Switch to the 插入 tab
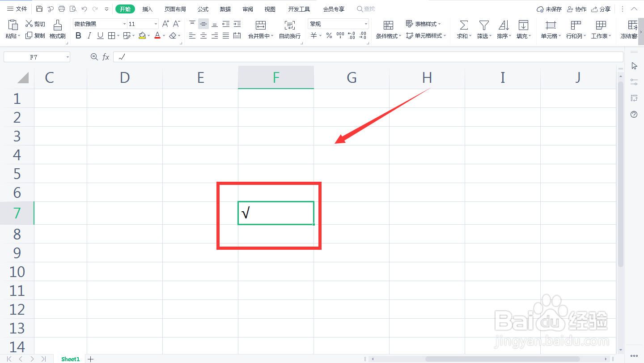Screen dimensions: 644x363 (x=147, y=9)
